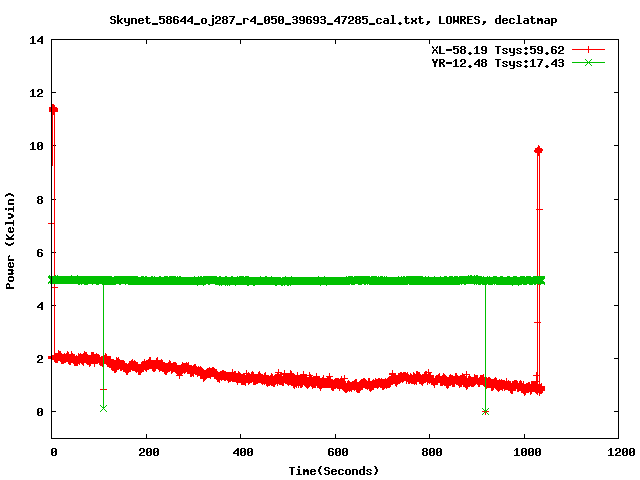This screenshot has height=480, width=640.
Task: Click the x-axis tick label 600
Action: [337, 452]
